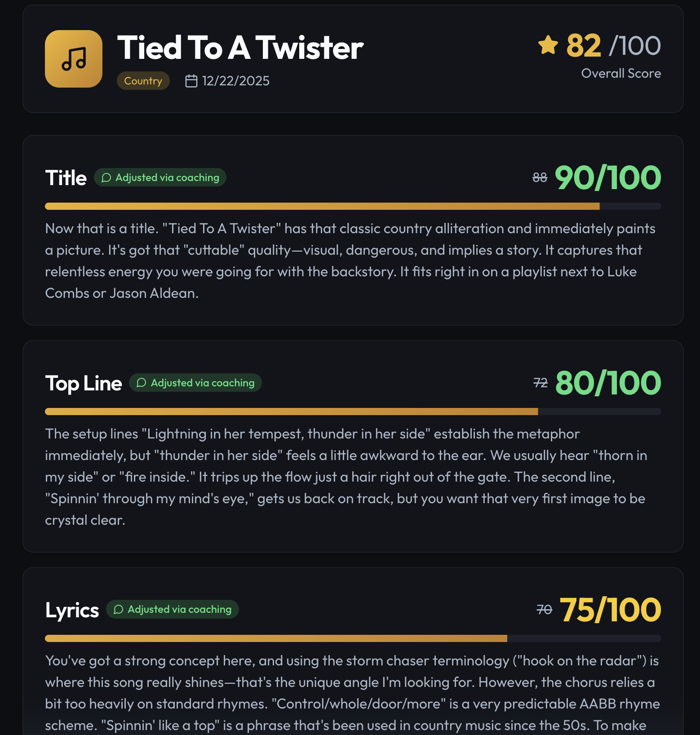Click the music note song icon
Screen dimensions: 700x735
click(x=74, y=59)
